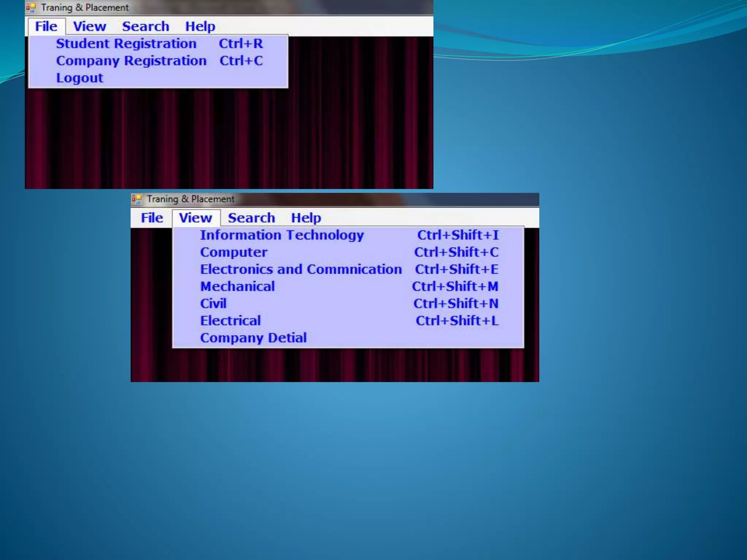The height and width of the screenshot is (560, 747).
Task: Open View menu in upper window
Action: coord(89,27)
